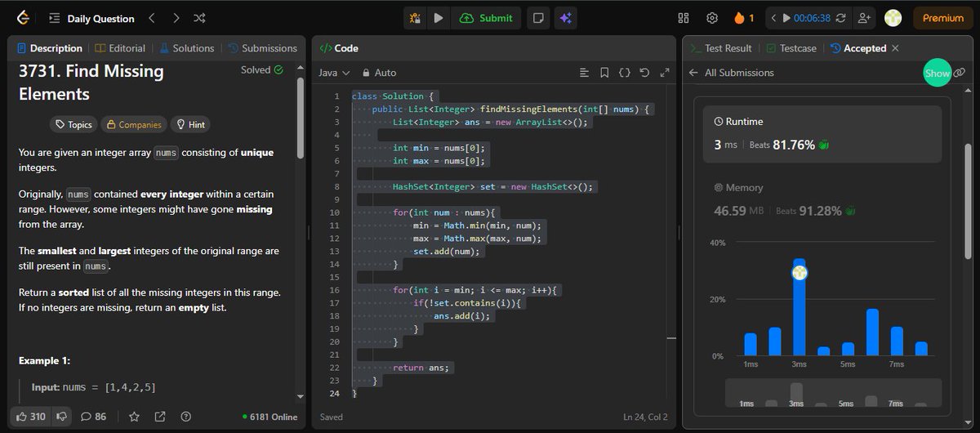Resume the timer play control
The width and height of the screenshot is (980, 433).
pos(786,18)
